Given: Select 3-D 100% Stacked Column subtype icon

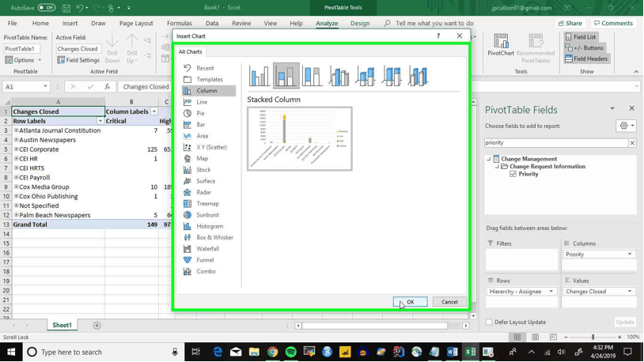Looking at the screenshot, I should 392,76.
